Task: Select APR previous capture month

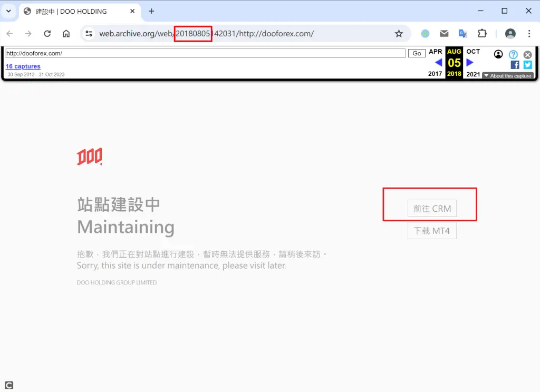Action: [435, 52]
